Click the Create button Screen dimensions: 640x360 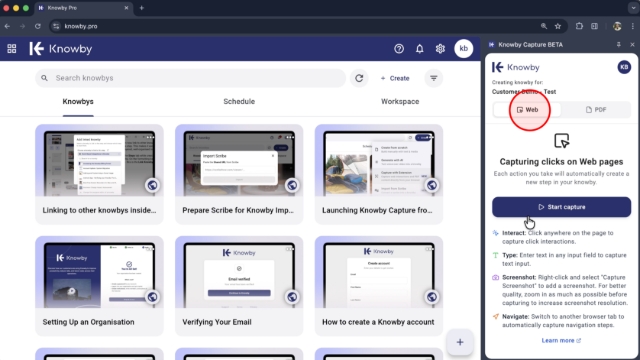click(x=395, y=78)
